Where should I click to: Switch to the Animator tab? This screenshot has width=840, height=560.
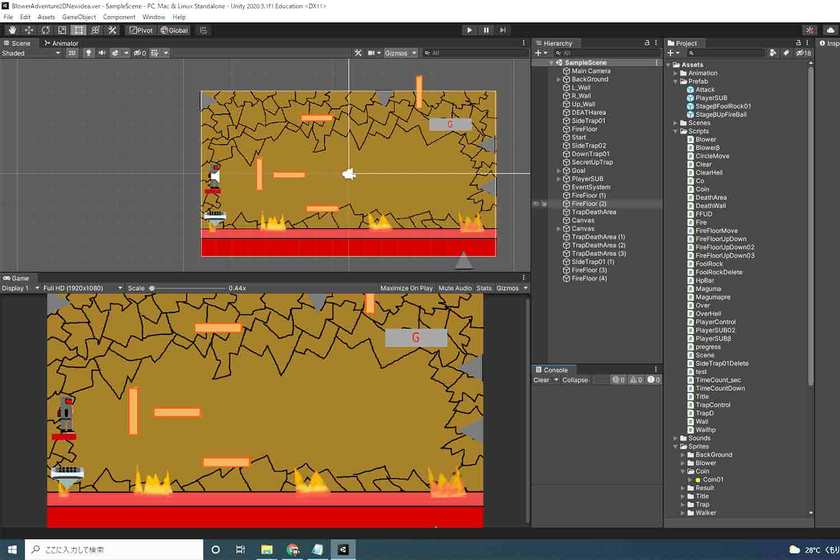63,43
